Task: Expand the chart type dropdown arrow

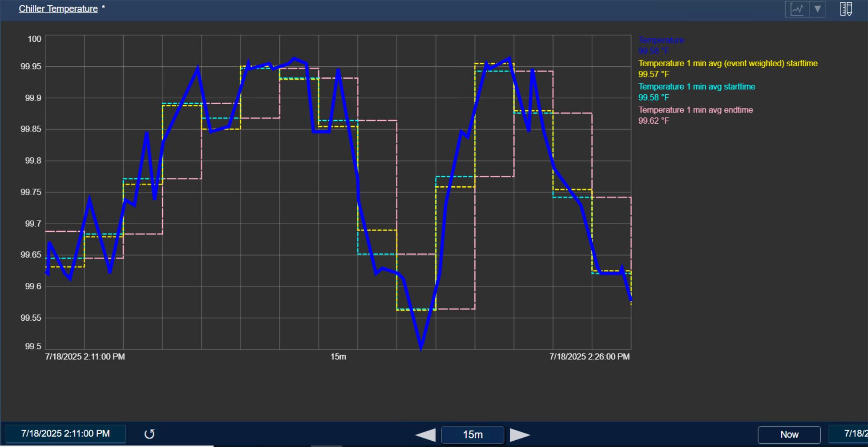Action: [x=817, y=9]
